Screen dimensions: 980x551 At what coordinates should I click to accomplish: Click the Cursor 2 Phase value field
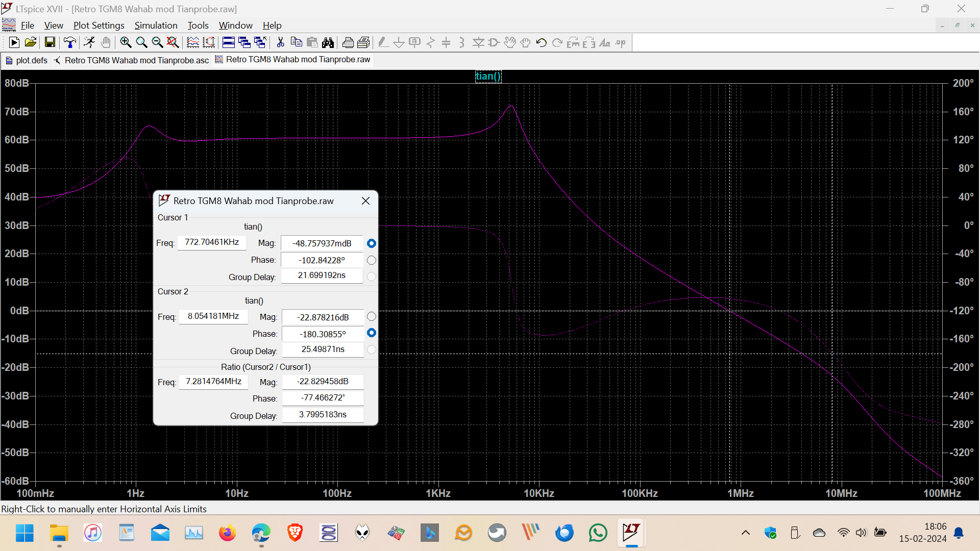coord(323,334)
